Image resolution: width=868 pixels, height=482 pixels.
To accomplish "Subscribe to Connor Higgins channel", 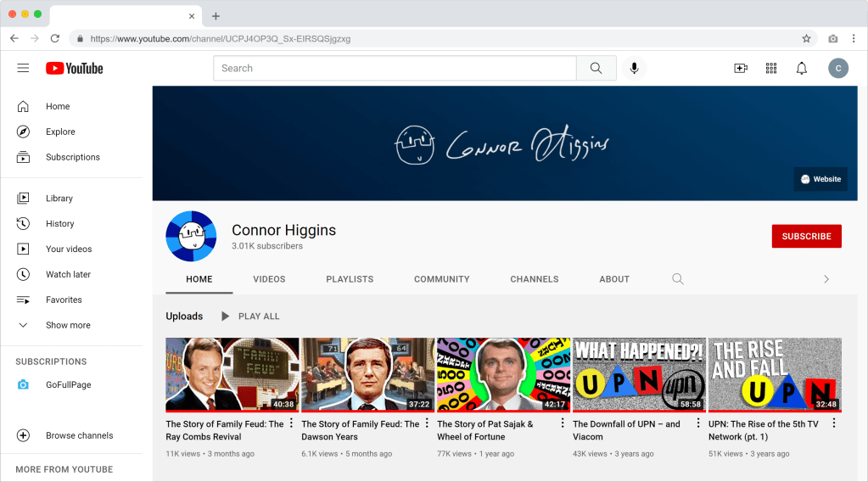I will point(806,236).
